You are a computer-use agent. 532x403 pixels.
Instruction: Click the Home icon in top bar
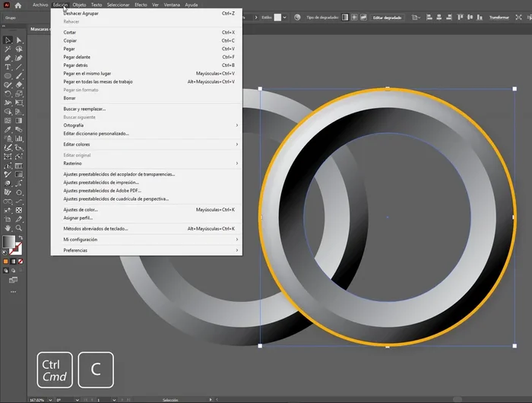(x=18, y=5)
